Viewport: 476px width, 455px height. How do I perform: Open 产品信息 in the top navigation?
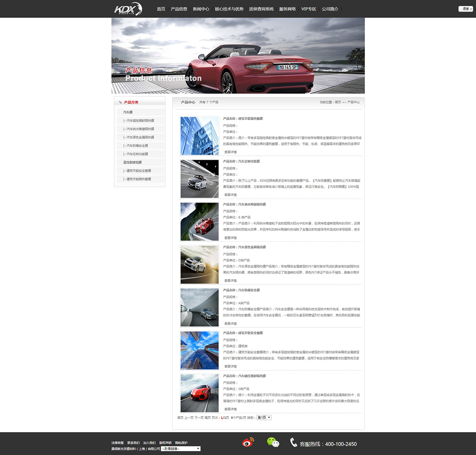(179, 9)
